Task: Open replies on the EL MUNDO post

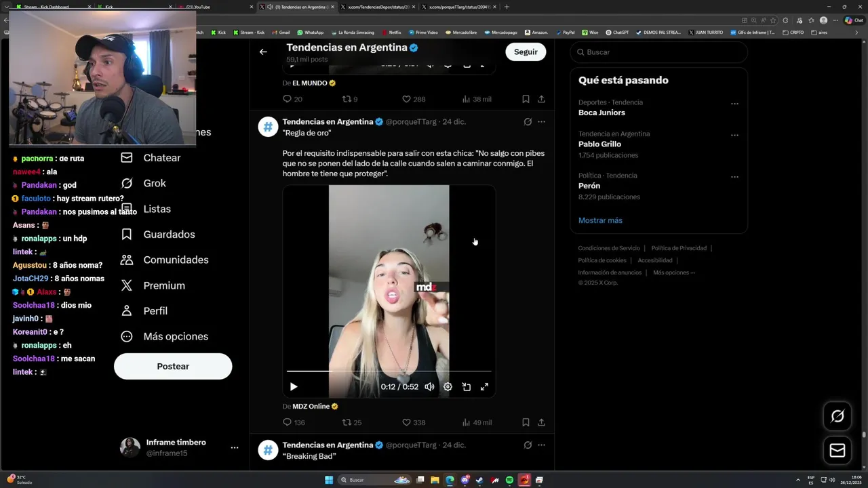Action: [x=292, y=99]
